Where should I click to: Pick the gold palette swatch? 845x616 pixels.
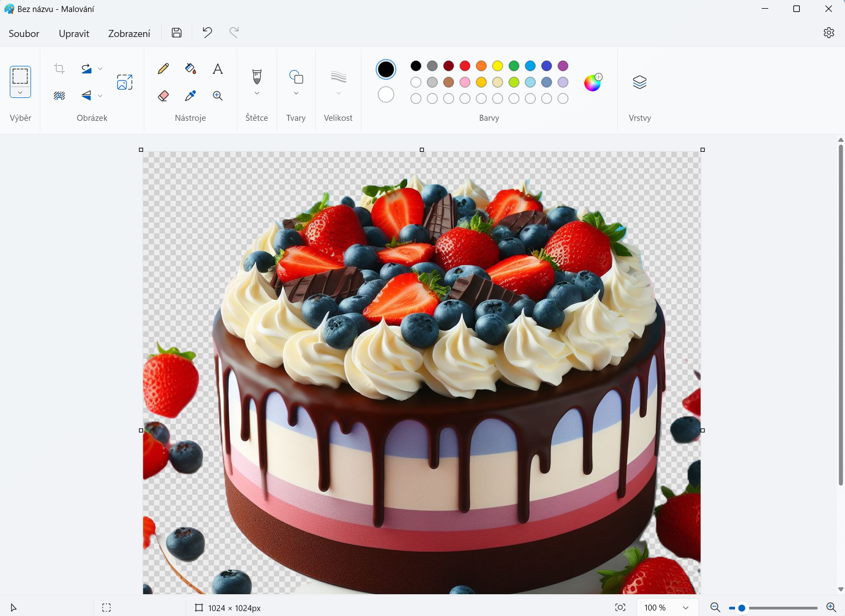[x=481, y=82]
